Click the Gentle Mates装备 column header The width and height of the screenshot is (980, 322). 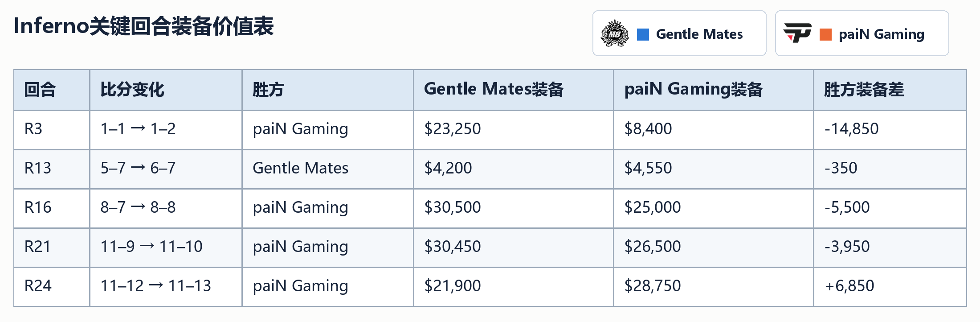pyautogui.click(x=514, y=90)
